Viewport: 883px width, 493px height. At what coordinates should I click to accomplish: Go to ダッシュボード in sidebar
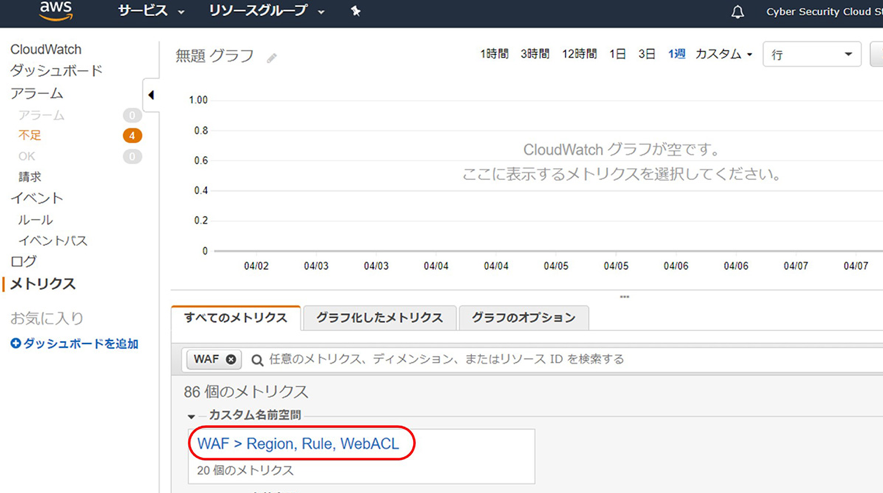point(56,71)
